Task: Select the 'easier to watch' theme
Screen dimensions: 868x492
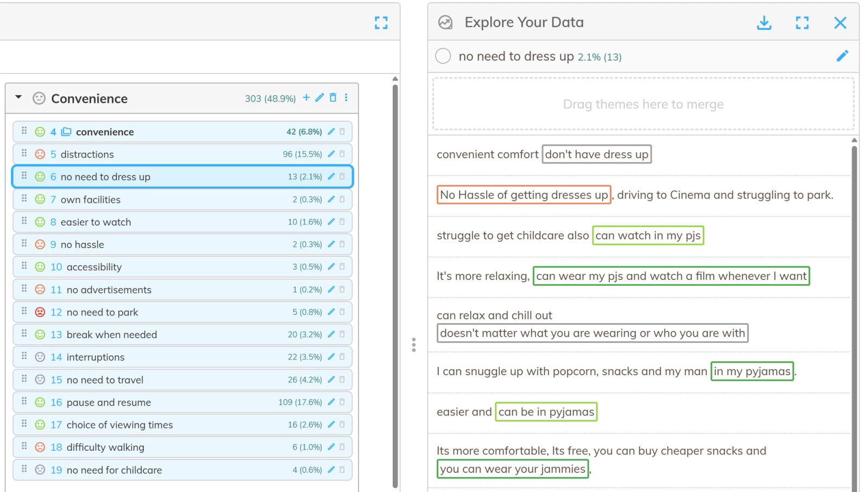Action: (182, 222)
